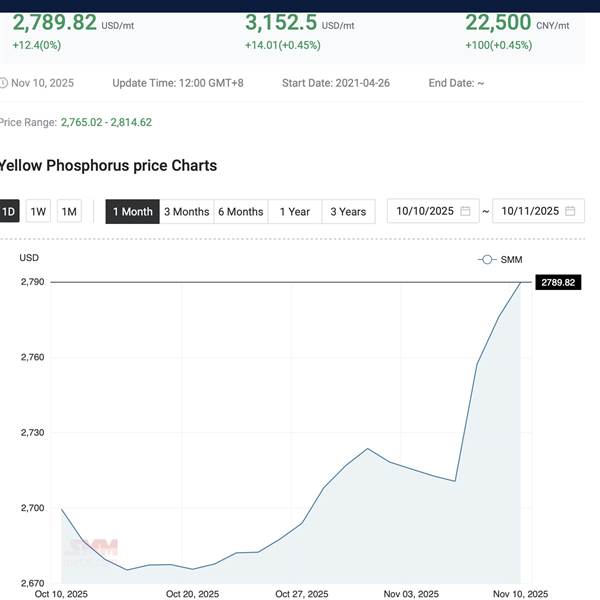Screen dimensions: 600x600
Task: Select the 22,500 CNY/mt price card
Action: [517, 30]
